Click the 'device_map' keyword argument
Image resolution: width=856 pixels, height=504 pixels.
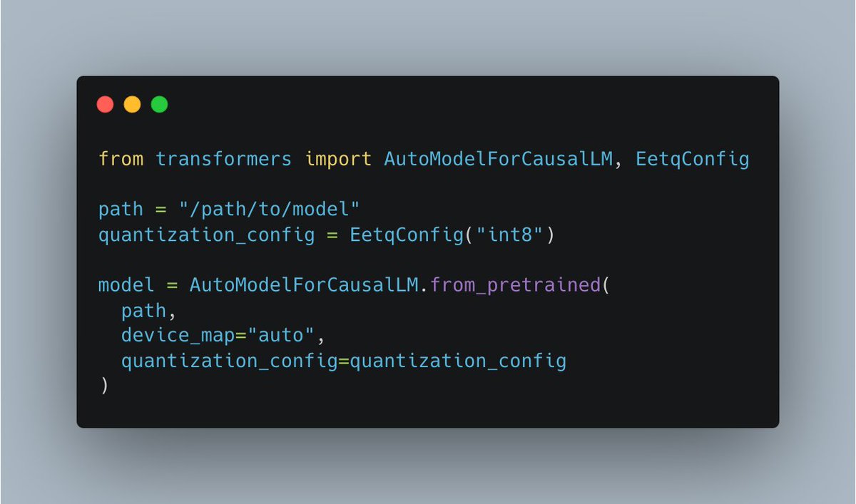point(178,336)
